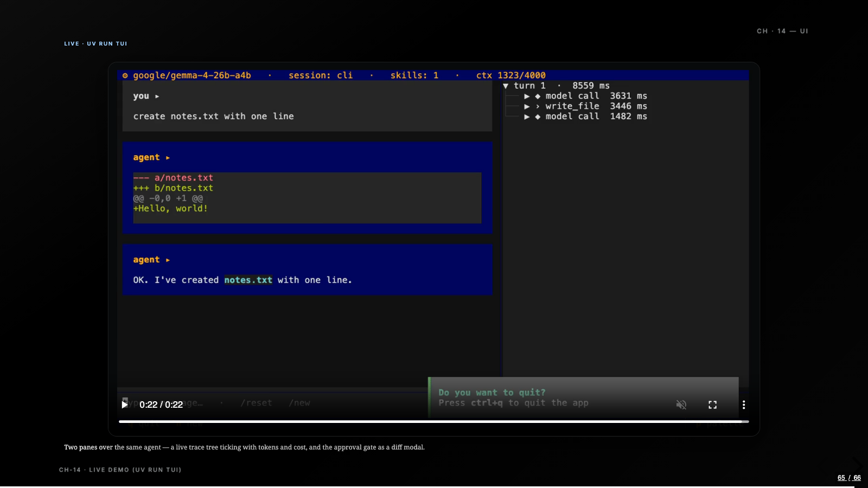The image size is (868, 488).
Task: Click the diamond icon of the 1482 ms call
Action: tap(538, 117)
